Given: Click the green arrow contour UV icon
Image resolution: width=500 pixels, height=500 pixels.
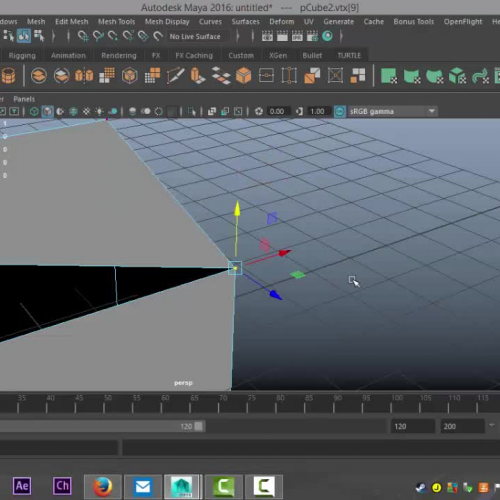Looking at the screenshot, I should [x=480, y=76].
